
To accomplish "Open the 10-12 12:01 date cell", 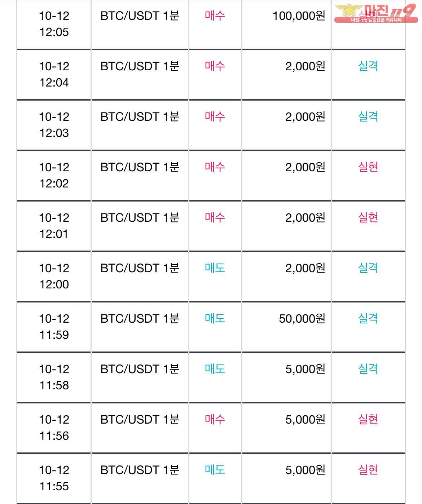I will (54, 226).
